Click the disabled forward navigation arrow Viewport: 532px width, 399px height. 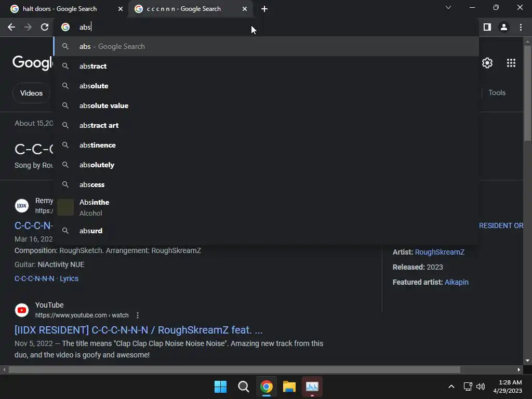pos(28,27)
